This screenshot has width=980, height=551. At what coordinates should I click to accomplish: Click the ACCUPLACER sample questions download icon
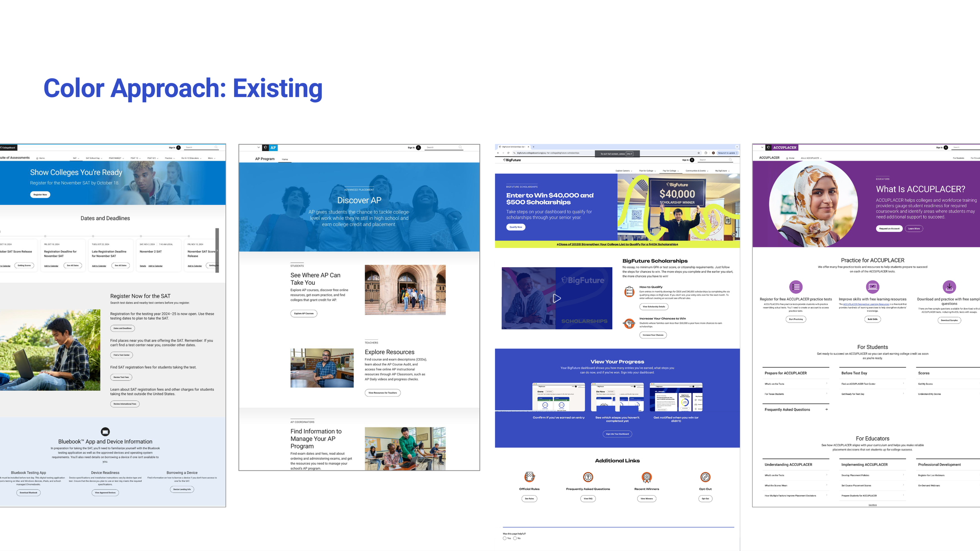[949, 286]
